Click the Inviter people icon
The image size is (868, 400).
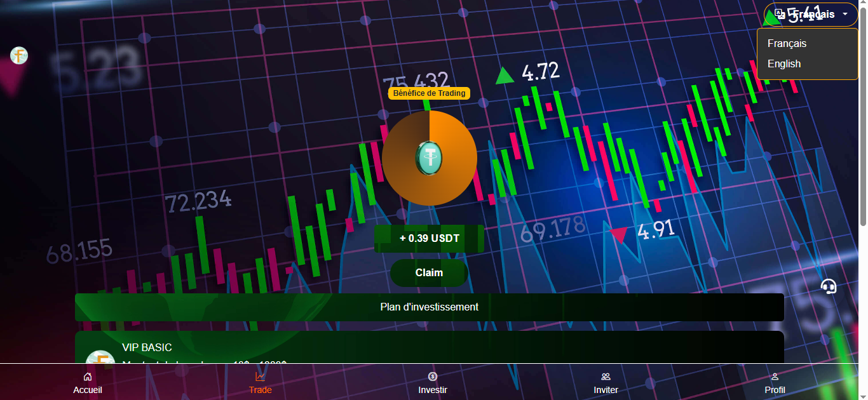coord(606,377)
